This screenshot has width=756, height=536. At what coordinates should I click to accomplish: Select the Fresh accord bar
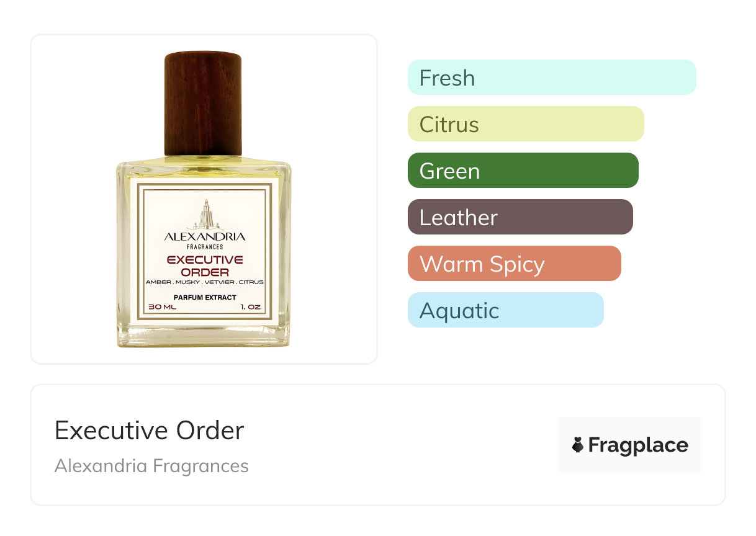pyautogui.click(x=552, y=78)
